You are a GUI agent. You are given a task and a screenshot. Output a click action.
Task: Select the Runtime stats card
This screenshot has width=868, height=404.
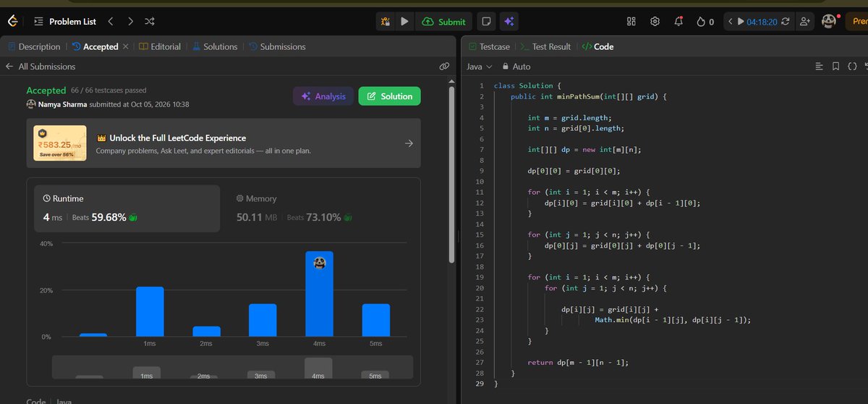pyautogui.click(x=127, y=209)
